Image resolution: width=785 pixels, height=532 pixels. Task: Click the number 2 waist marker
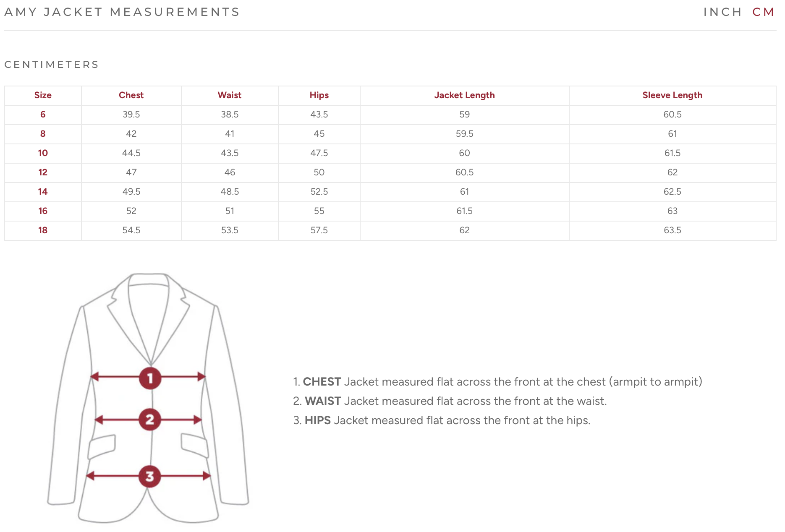[150, 419]
